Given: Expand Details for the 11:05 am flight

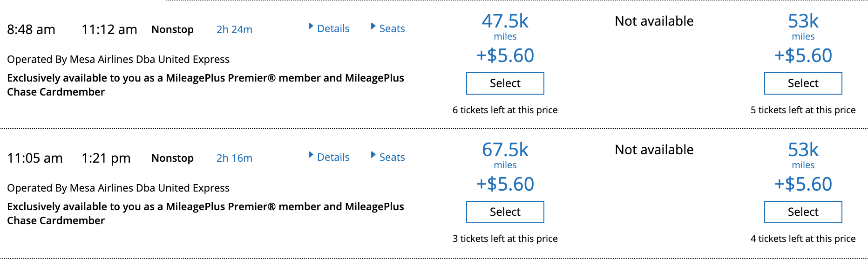Looking at the screenshot, I should (332, 157).
